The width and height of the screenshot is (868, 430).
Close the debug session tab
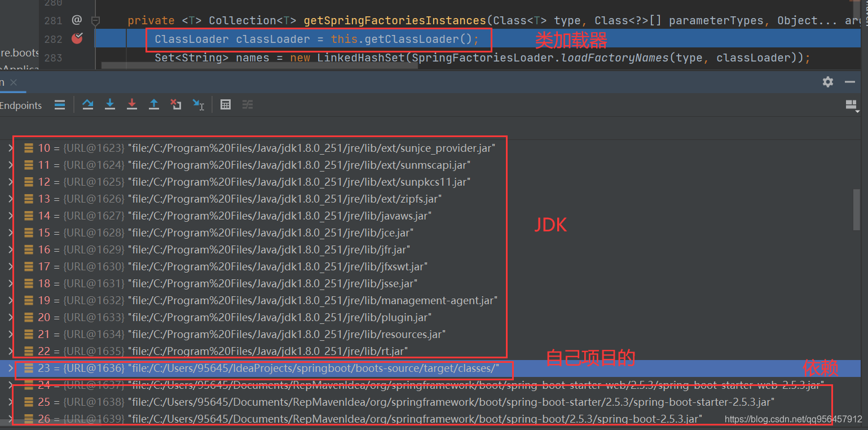coord(14,82)
